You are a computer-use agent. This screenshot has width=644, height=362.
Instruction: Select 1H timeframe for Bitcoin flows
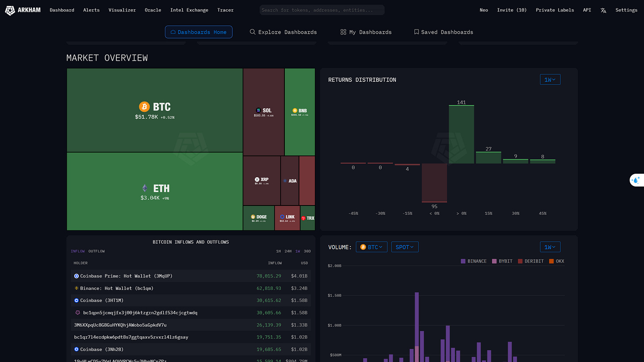coord(278,251)
